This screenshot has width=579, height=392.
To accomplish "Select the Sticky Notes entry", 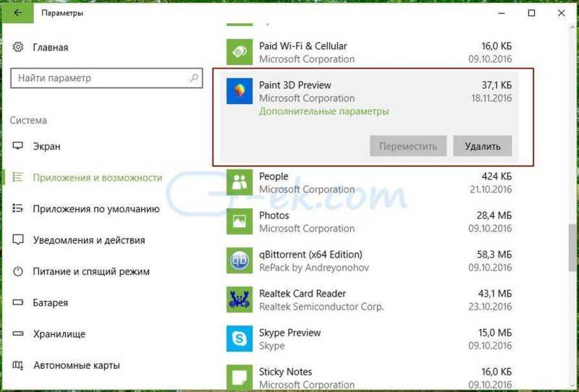I will pos(369,378).
